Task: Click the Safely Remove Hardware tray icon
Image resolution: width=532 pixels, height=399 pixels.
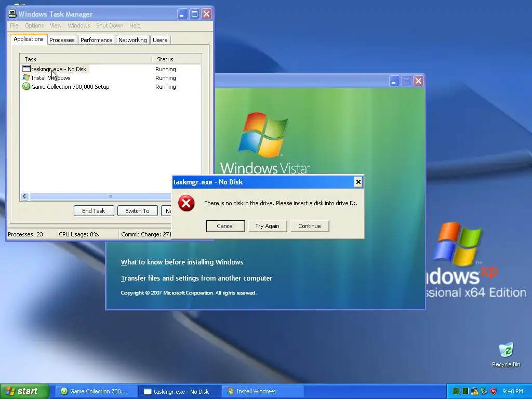Action: point(484,391)
